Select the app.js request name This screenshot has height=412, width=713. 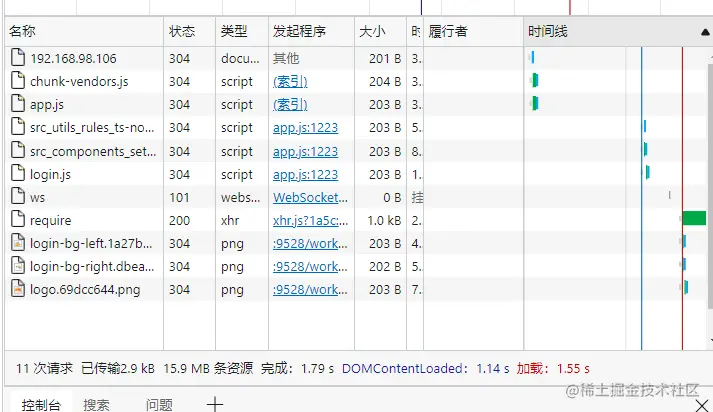pos(47,105)
